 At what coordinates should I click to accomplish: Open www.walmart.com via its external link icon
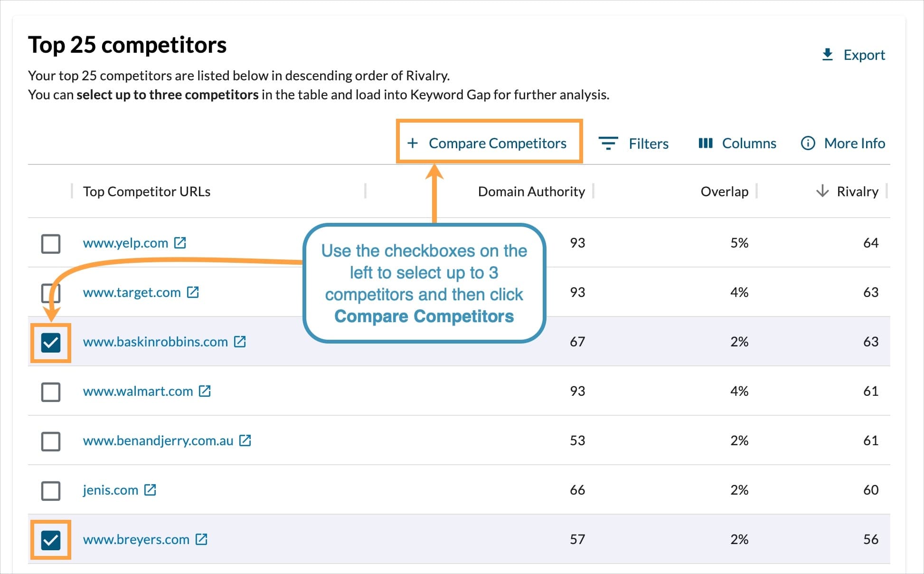pos(206,391)
